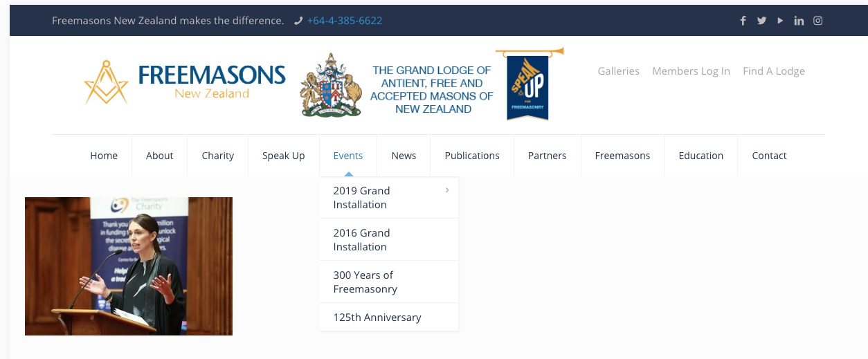The image size is (868, 359).
Task: Select 300 Years of Freemasonry
Action: [x=388, y=282]
